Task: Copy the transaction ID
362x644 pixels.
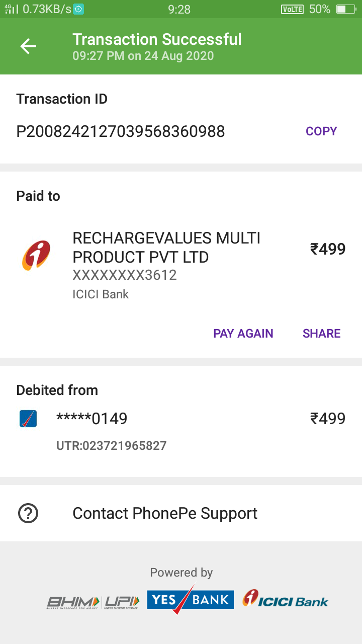Action: tap(321, 131)
